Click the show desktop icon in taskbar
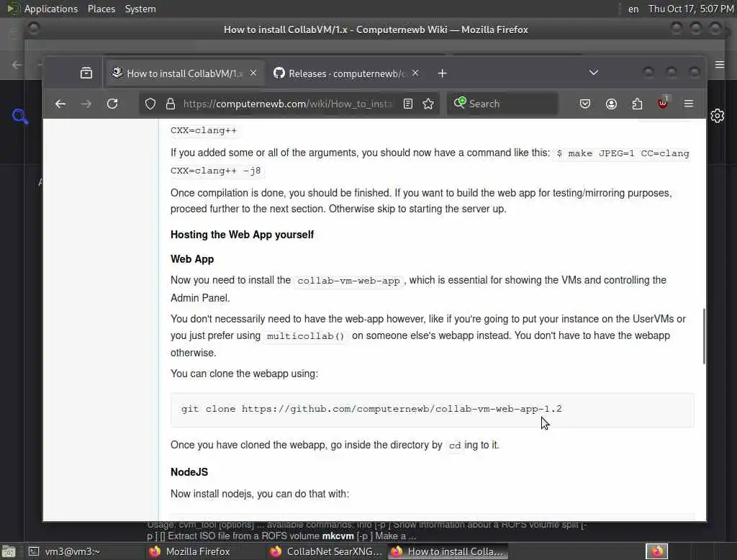 (x=9, y=551)
